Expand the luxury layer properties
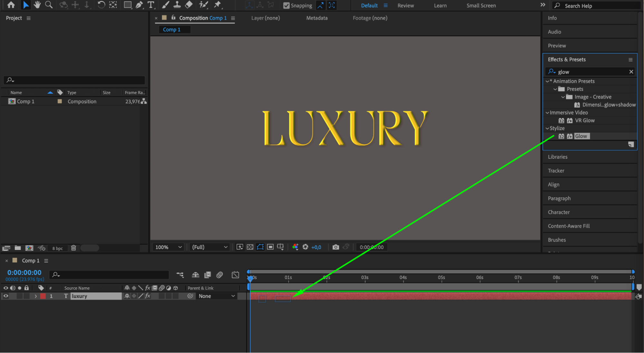 [x=36, y=296]
